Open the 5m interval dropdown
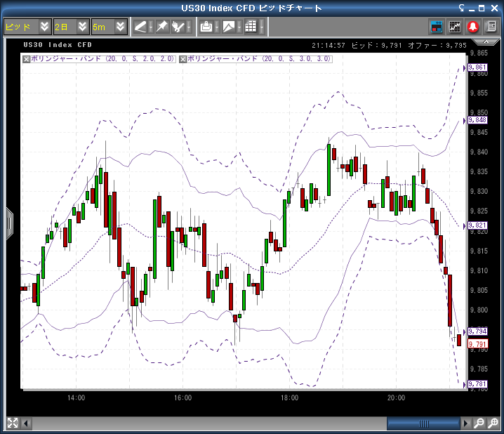The width and height of the screenshot is (504, 434). pos(110,27)
